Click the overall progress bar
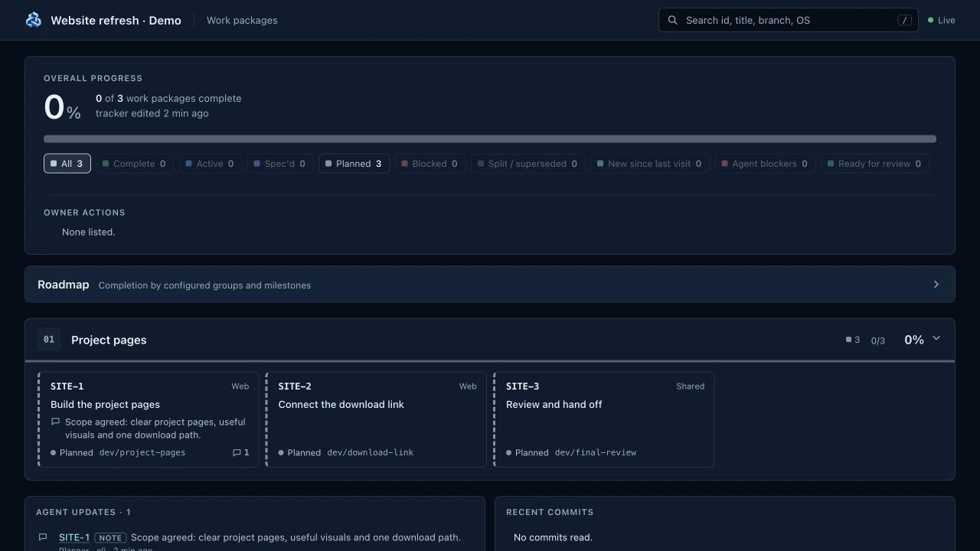The width and height of the screenshot is (980, 551). pos(490,139)
